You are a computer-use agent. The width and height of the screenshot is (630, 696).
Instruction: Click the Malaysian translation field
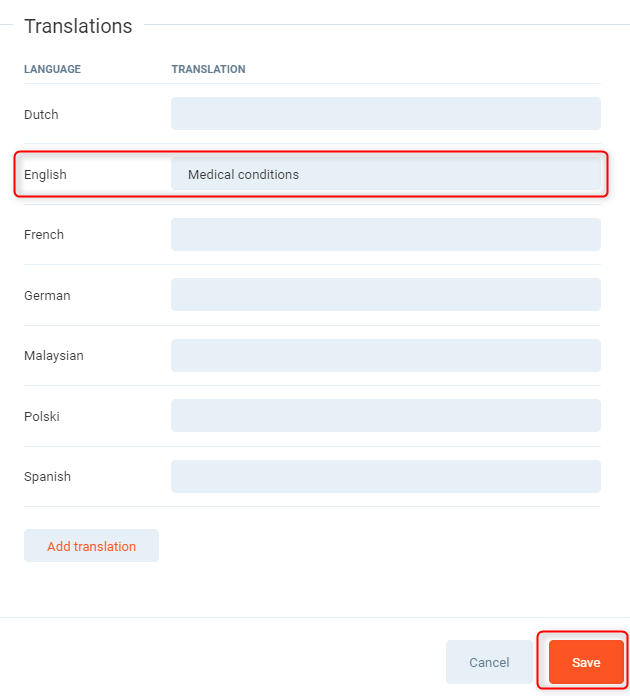[385, 355]
